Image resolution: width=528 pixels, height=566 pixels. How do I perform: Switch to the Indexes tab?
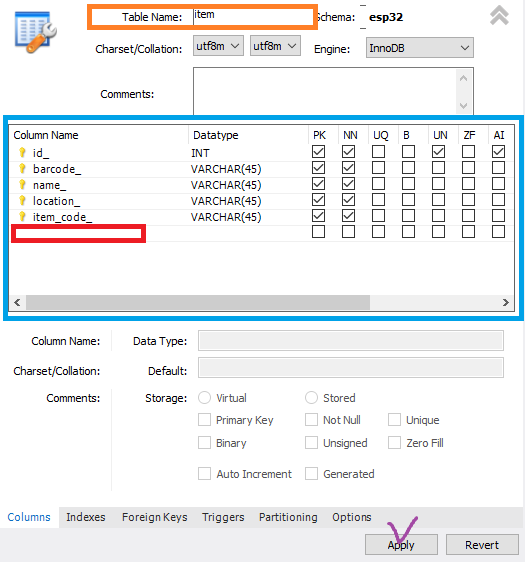pyautogui.click(x=86, y=518)
